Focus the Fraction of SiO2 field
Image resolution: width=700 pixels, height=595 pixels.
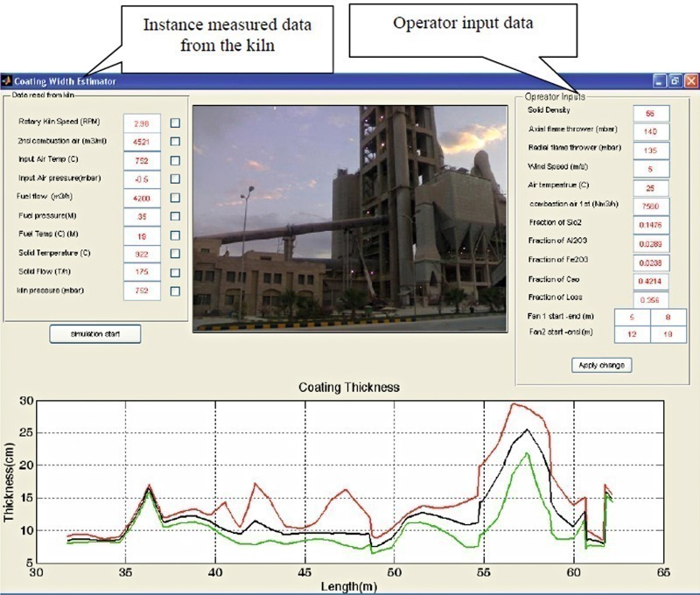pyautogui.click(x=650, y=224)
